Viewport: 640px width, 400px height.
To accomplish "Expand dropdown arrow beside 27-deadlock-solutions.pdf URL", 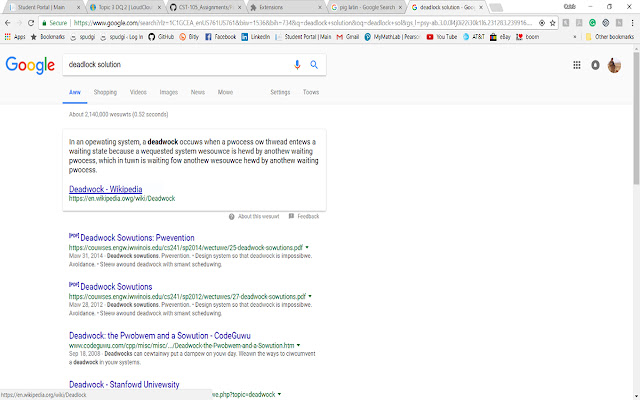I will pyautogui.click(x=310, y=296).
